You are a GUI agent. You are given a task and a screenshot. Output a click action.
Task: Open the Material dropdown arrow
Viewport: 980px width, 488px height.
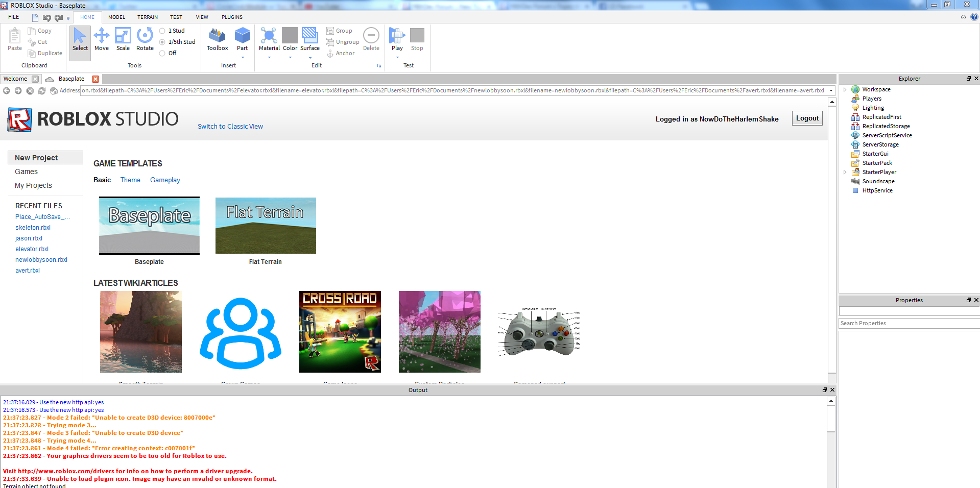pyautogui.click(x=269, y=57)
